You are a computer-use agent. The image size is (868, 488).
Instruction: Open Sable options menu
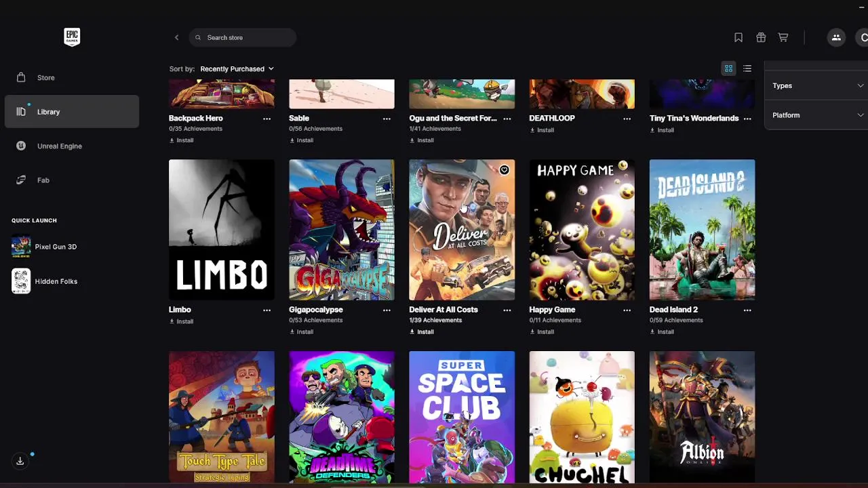click(387, 119)
